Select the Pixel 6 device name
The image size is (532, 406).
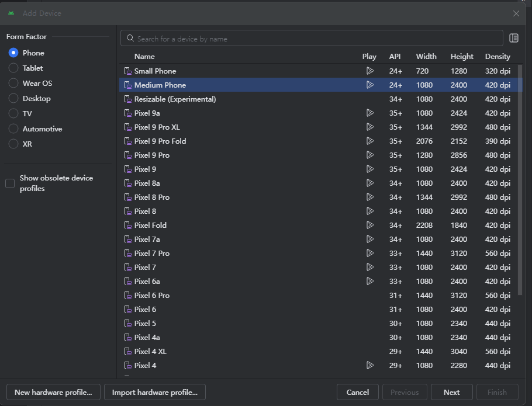(x=145, y=310)
